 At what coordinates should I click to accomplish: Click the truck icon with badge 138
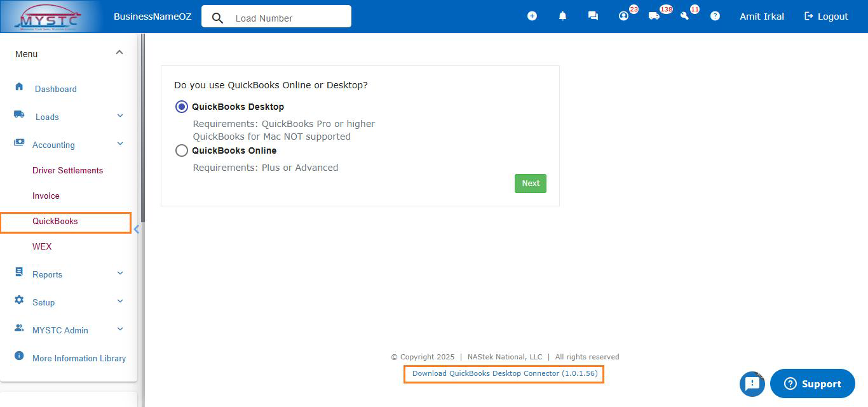point(654,16)
